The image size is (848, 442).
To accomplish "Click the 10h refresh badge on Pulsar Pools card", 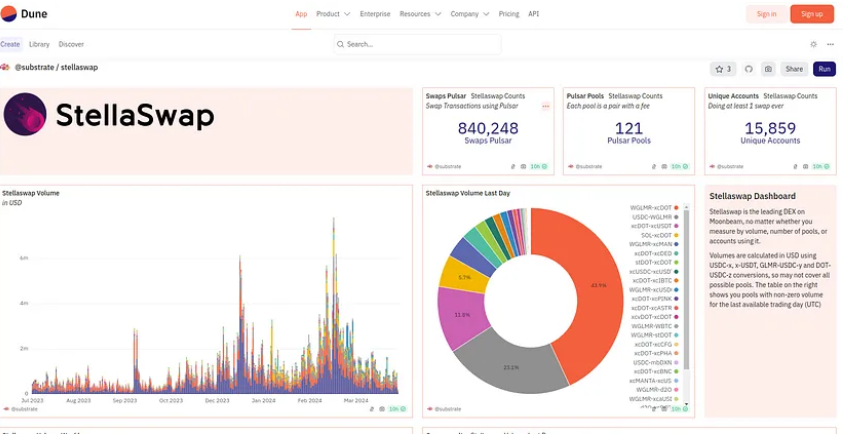I will click(x=679, y=167).
